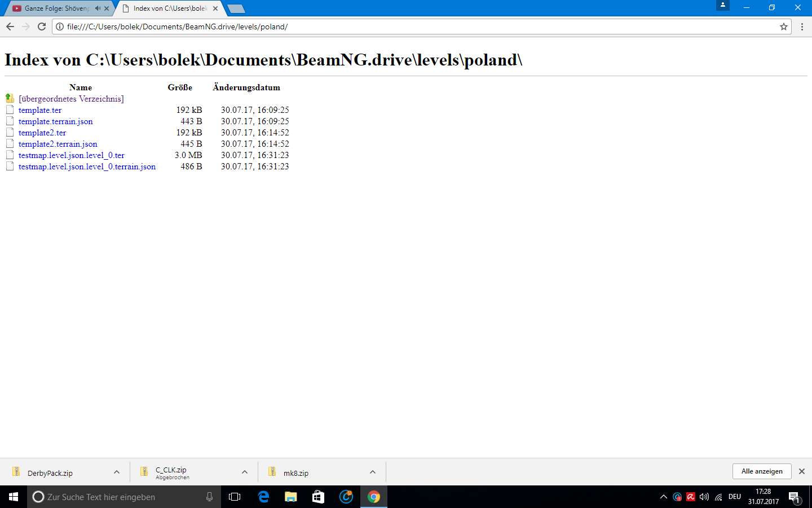
Task: Open the Action Center notifications icon
Action: point(795,497)
